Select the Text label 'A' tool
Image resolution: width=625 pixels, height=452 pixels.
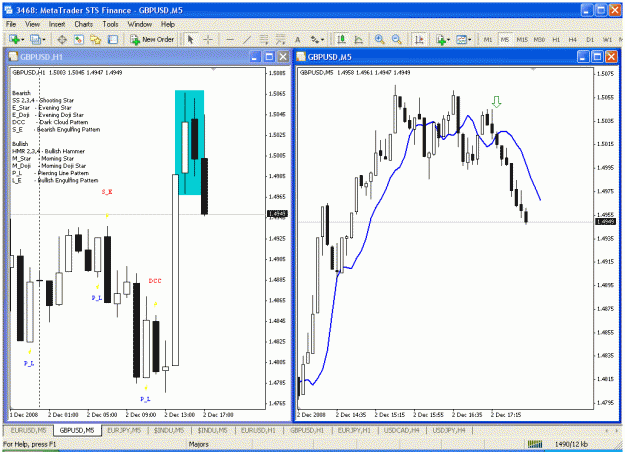tap(297, 39)
